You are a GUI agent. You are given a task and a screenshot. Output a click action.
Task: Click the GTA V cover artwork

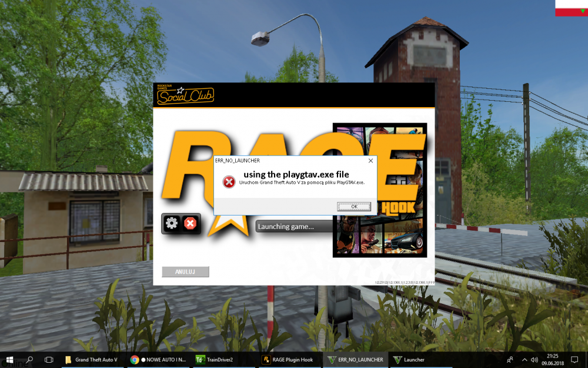[x=379, y=190]
